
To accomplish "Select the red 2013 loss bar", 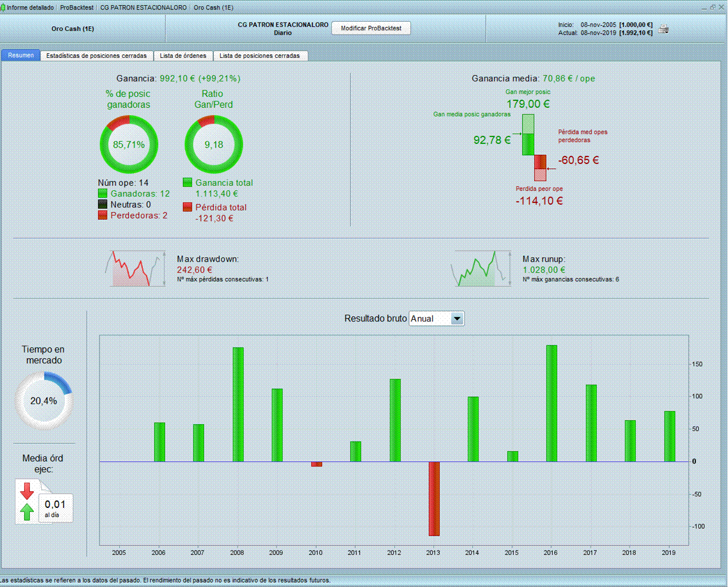I will 434,498.
